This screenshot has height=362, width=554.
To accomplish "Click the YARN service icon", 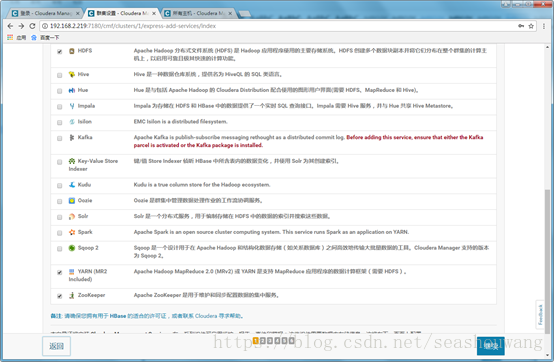I will pos(72,272).
